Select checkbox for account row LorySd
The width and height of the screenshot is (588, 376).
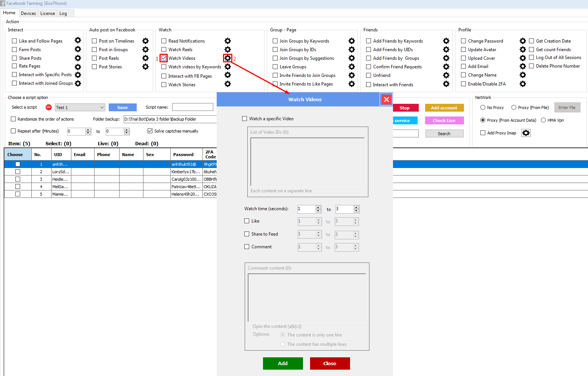pos(18,172)
